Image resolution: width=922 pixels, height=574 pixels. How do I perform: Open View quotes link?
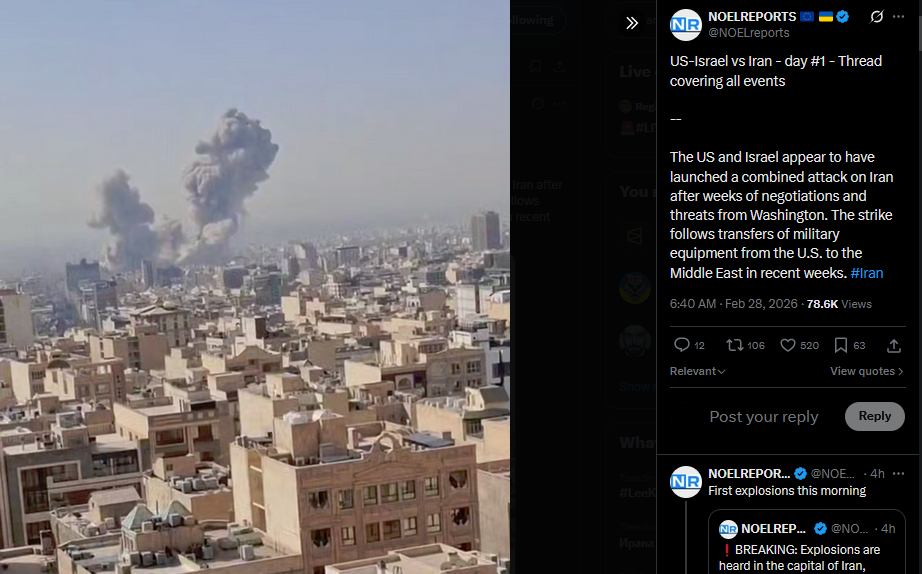point(867,371)
